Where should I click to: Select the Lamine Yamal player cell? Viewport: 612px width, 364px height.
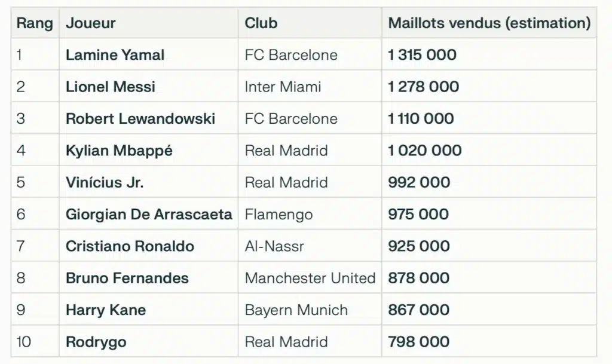[x=115, y=55]
